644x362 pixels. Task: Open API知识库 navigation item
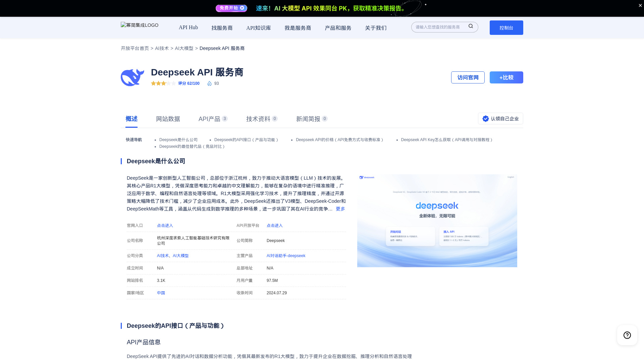pos(259,28)
